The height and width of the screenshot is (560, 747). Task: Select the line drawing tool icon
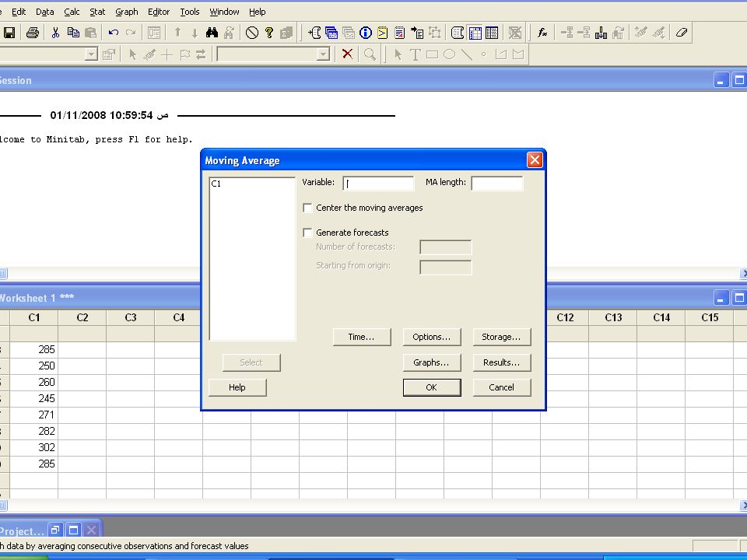[x=466, y=54]
